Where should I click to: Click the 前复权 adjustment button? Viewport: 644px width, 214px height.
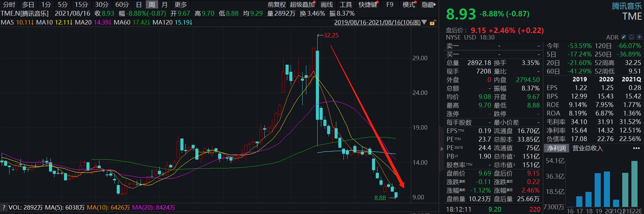coord(276,5)
